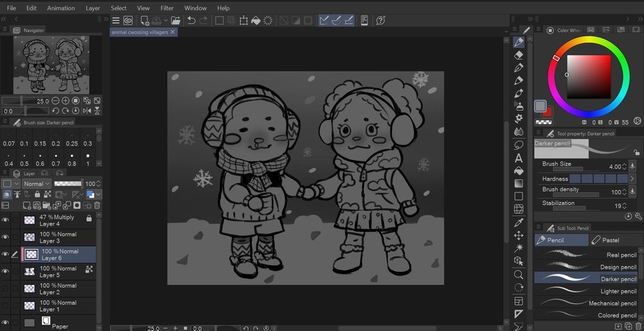Click the Fill icon in the command bar

coord(256,21)
